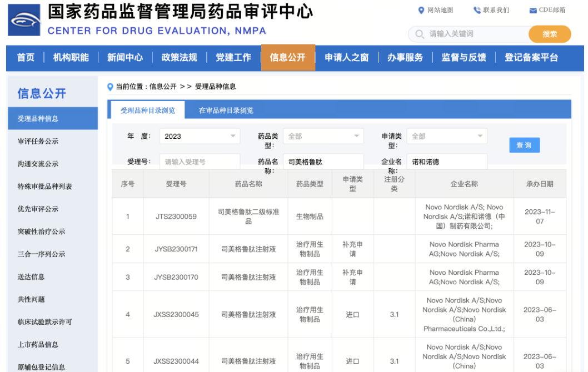Click 司美格鲁肽二级标准品 drug name cell

click(x=248, y=216)
